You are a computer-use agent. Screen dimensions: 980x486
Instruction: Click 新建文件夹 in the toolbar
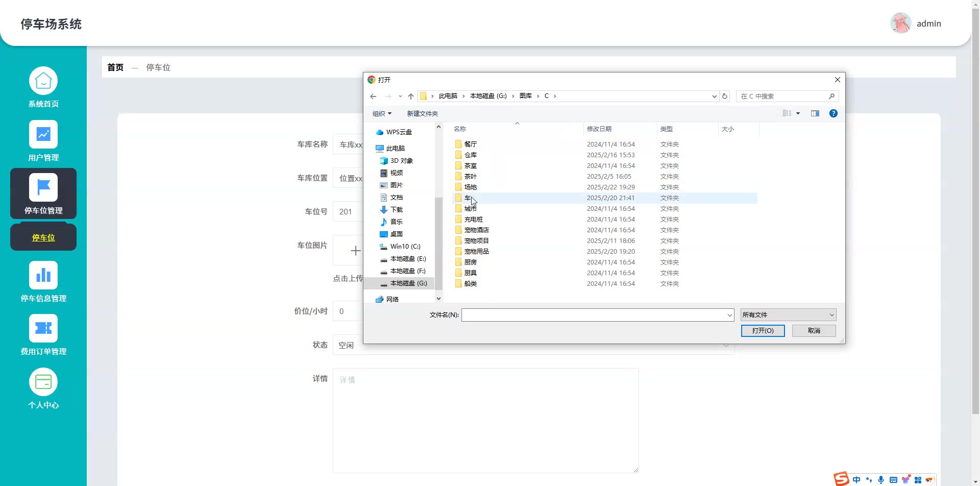[x=423, y=113]
